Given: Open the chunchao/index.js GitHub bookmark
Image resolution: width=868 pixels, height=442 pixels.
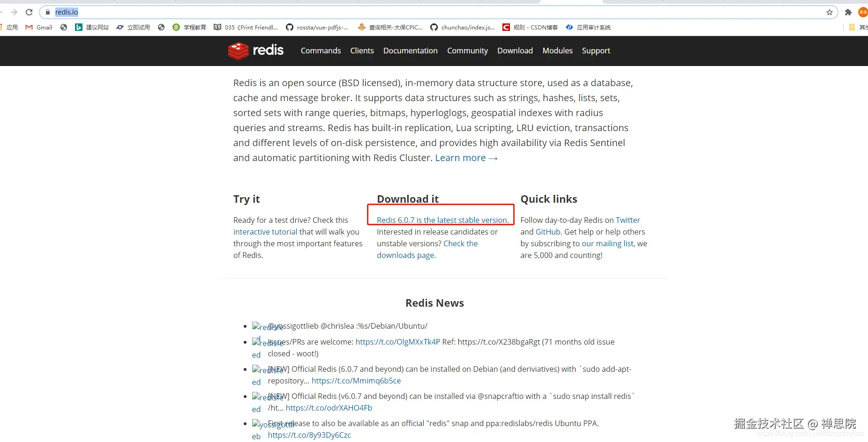Looking at the screenshot, I should [463, 27].
